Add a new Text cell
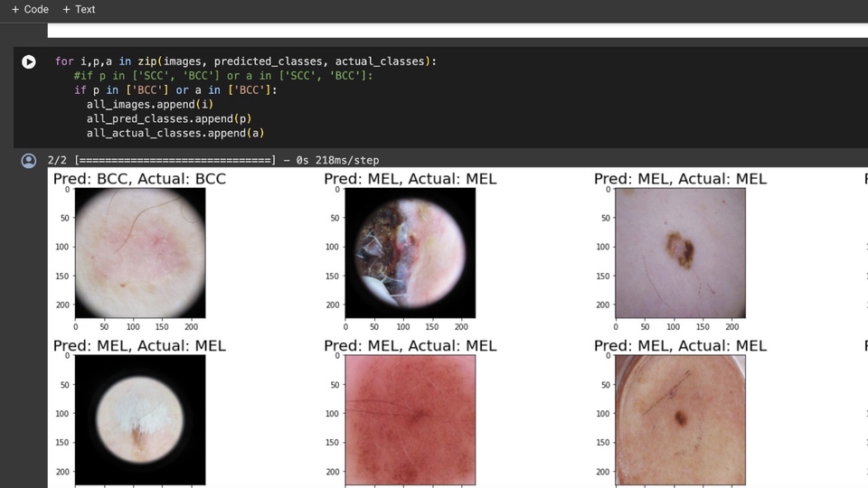 pos(79,9)
